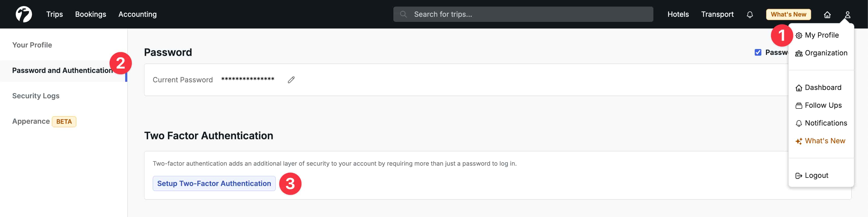Go home via house icon in navbar
Viewport: 868px width, 217px height.
tap(827, 14)
